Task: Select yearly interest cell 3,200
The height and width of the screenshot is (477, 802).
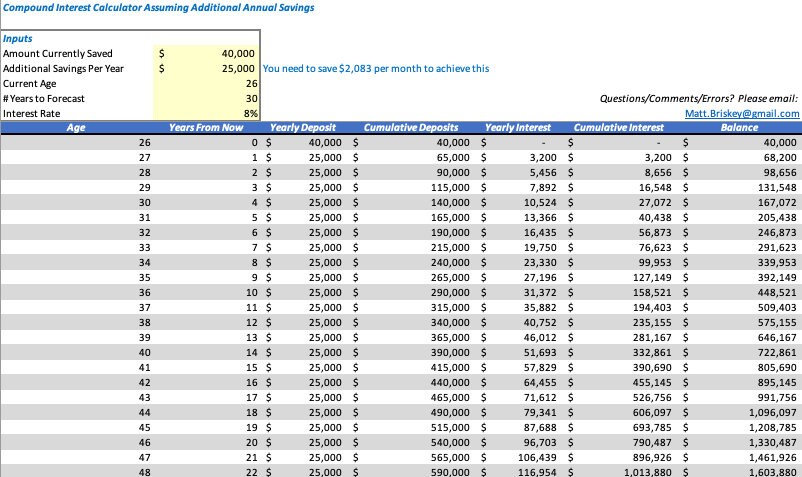Action: coord(543,158)
